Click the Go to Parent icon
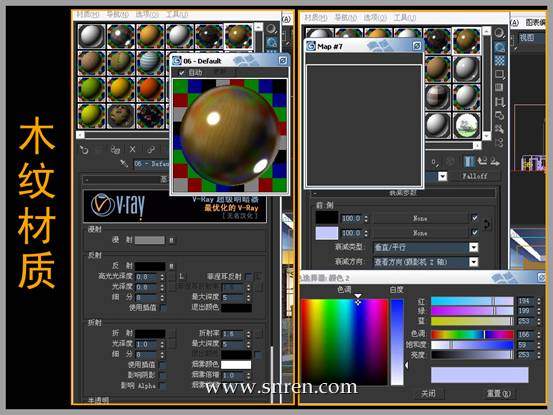Viewport: 553px width, 415px height. 482,162
